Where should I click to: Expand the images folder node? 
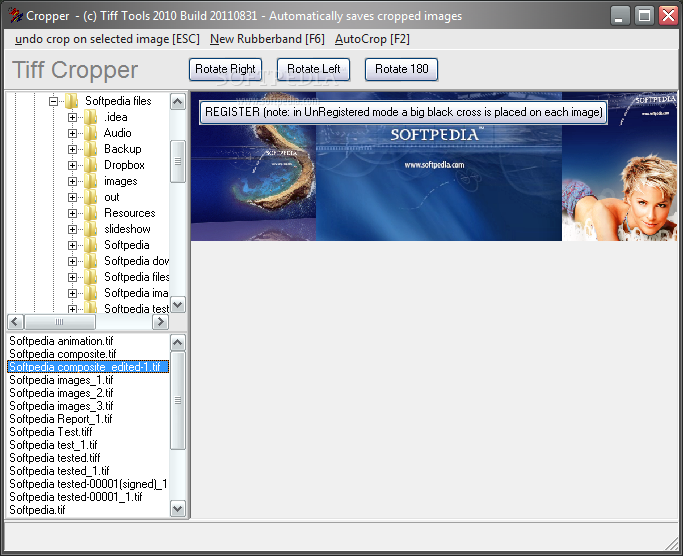pos(72,181)
